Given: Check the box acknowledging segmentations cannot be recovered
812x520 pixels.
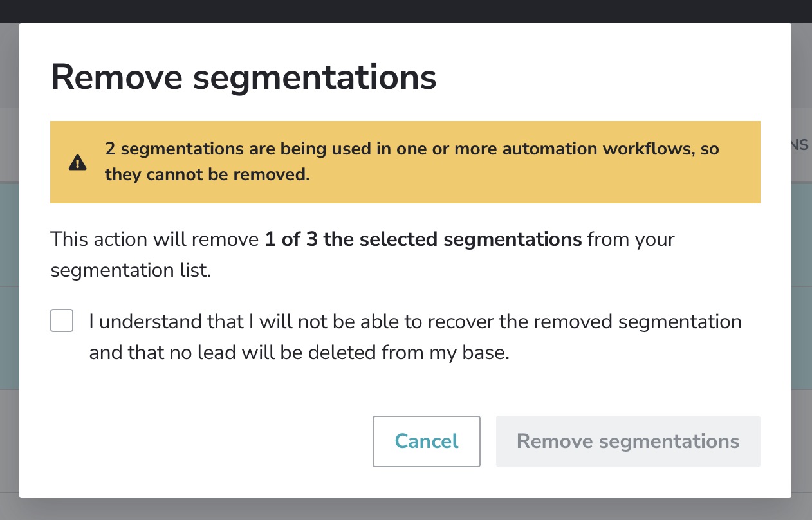Looking at the screenshot, I should click(62, 320).
